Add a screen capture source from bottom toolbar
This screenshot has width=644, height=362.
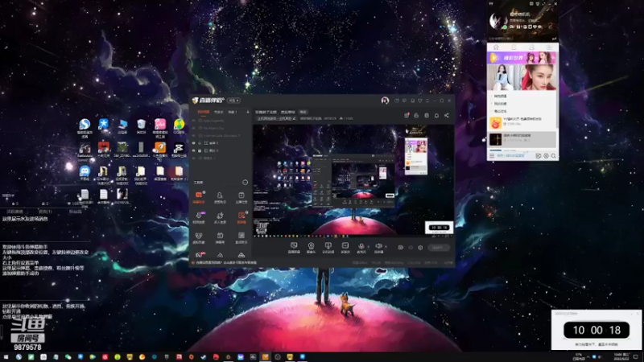pos(294,247)
